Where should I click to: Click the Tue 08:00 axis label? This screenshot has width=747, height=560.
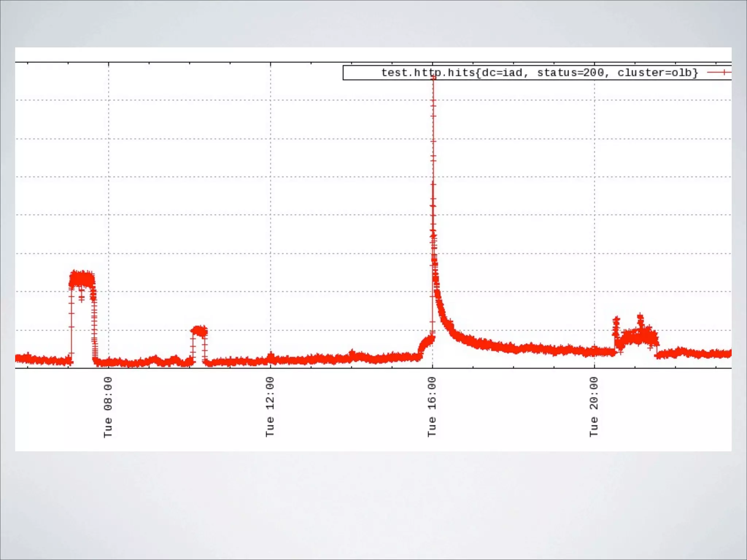tap(108, 407)
